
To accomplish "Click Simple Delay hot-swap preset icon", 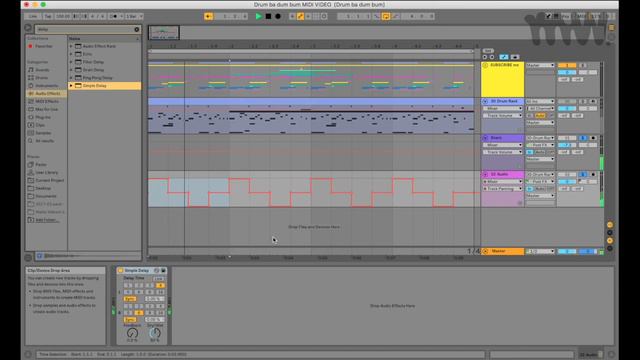I will coord(156,271).
